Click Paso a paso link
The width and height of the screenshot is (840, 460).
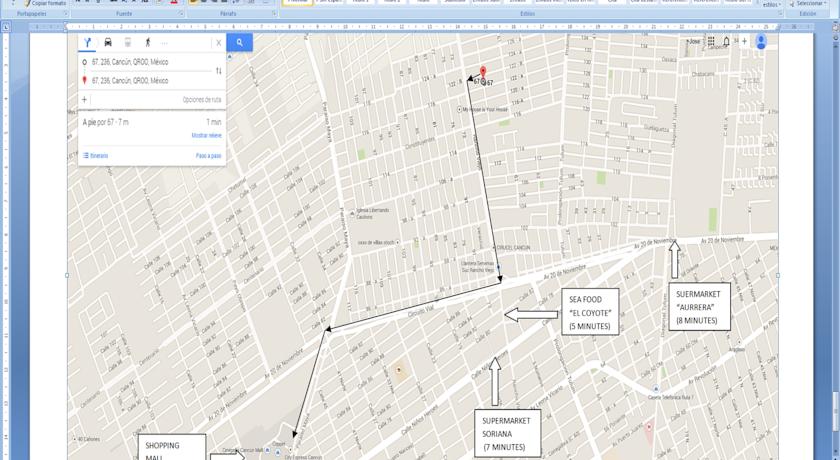click(x=208, y=156)
